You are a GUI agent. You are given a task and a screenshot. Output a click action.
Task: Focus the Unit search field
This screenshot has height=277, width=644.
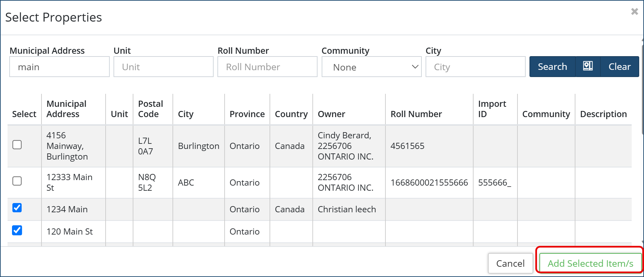click(x=163, y=67)
